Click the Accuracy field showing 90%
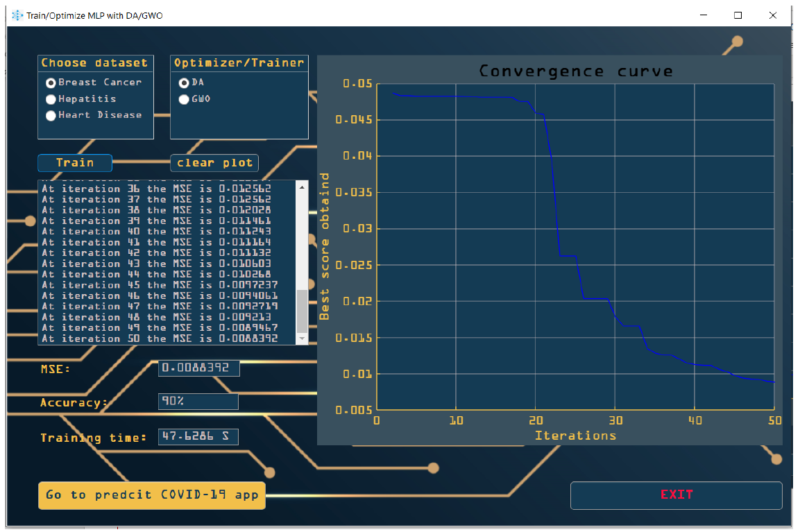Image resolution: width=800 pixels, height=532 pixels. pos(198,401)
